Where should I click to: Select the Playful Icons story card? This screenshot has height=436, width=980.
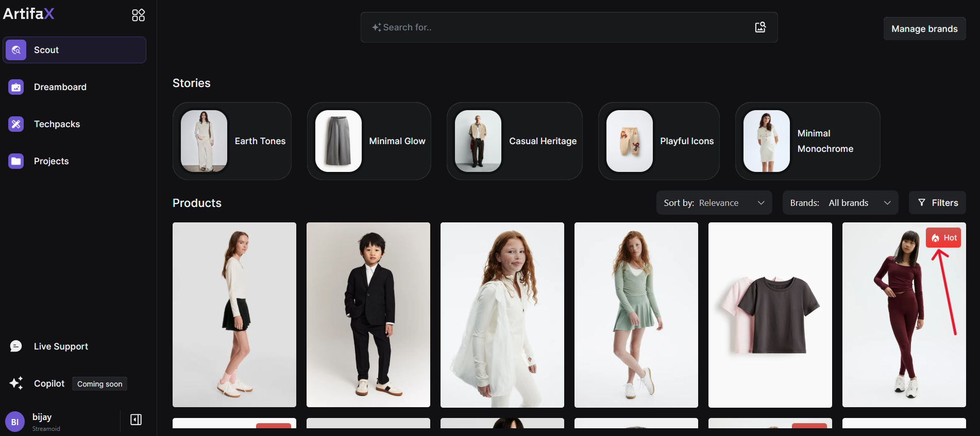pos(658,141)
